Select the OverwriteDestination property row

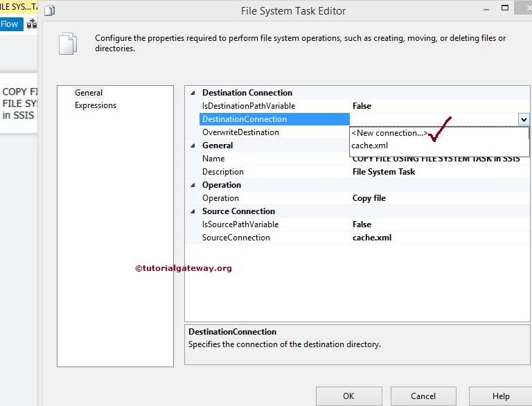pos(274,132)
